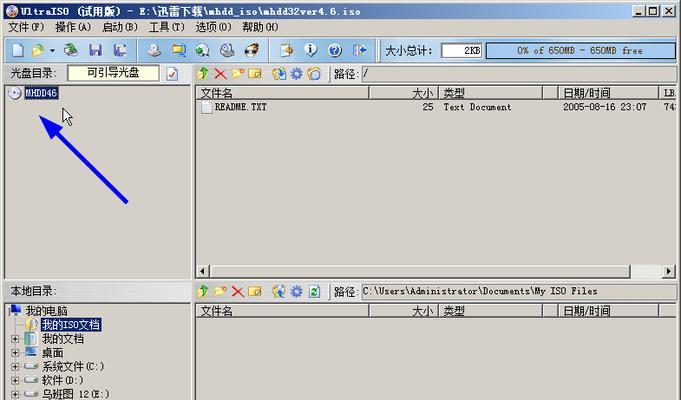Expand the 系统文件(C:) drive node
Image resolution: width=681 pixels, height=400 pixels.
tap(15, 367)
